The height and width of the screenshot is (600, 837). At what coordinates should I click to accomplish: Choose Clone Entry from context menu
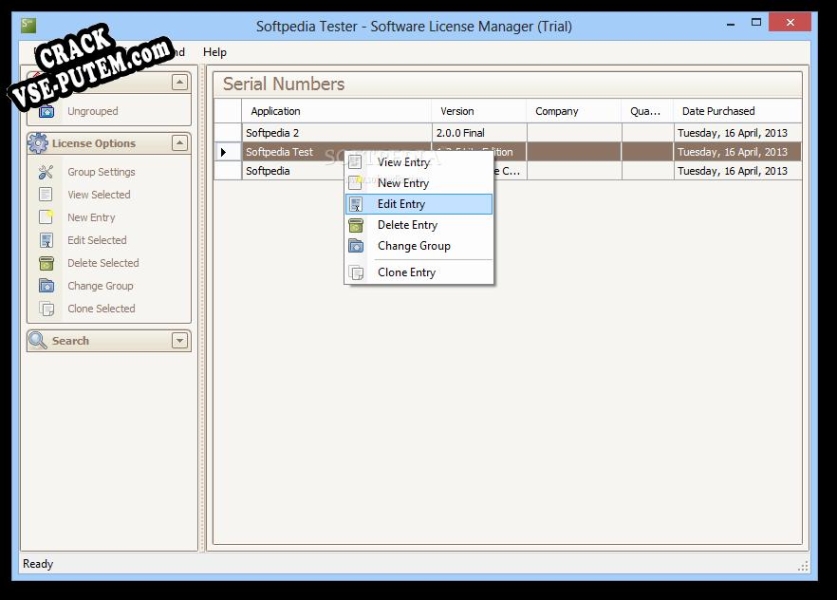(x=419, y=272)
